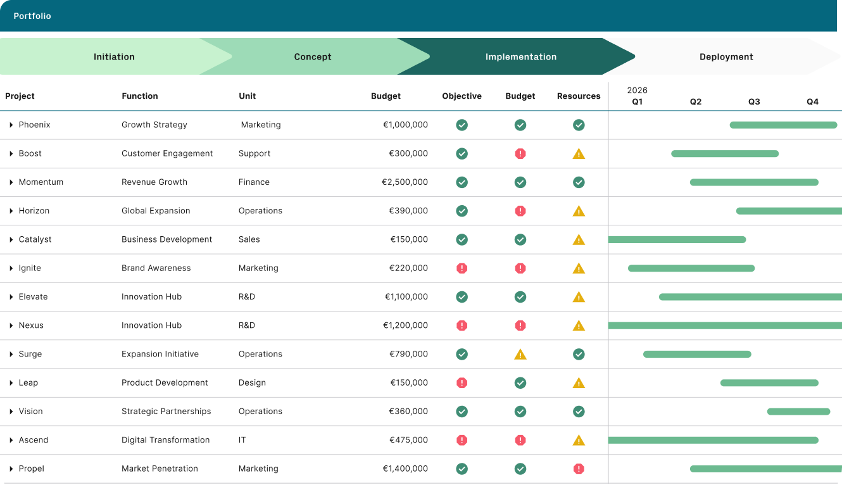
Task: Sort by the Function column header
Action: (140, 96)
